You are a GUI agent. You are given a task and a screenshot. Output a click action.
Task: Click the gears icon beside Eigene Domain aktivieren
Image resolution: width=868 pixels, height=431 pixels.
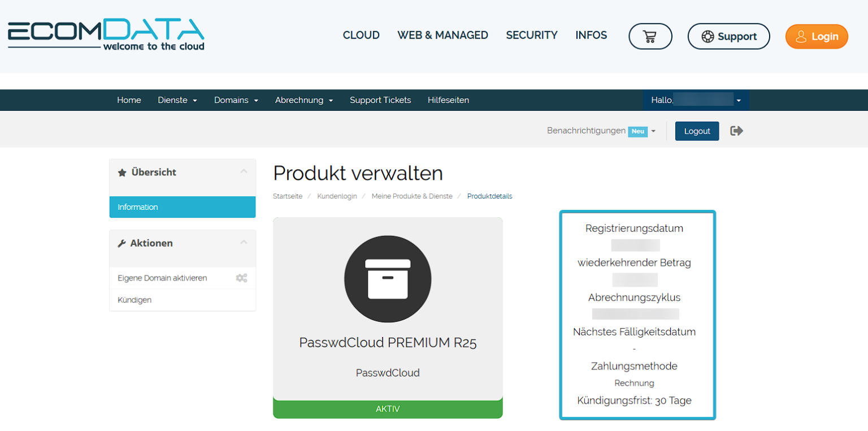click(x=242, y=278)
